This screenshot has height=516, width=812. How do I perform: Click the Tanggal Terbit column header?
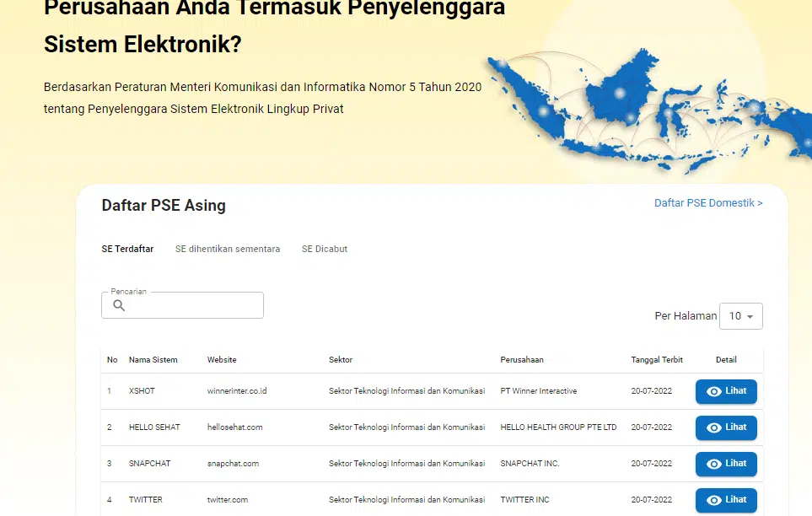[x=657, y=359]
